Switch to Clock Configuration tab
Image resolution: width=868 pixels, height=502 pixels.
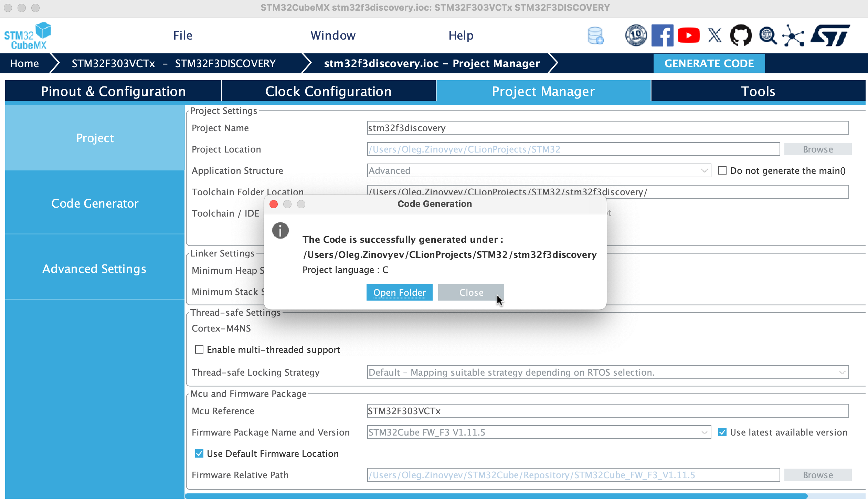pos(328,91)
